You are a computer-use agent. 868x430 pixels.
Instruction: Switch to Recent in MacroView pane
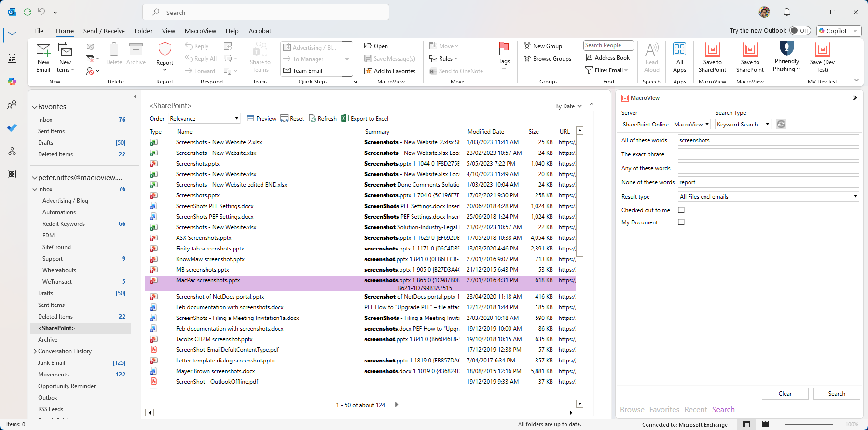pos(696,410)
